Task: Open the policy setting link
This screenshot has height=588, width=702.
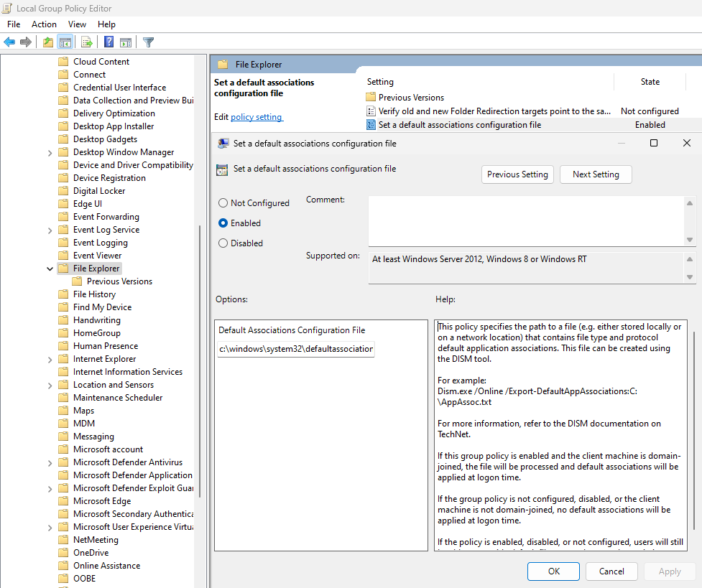Action: [x=256, y=117]
